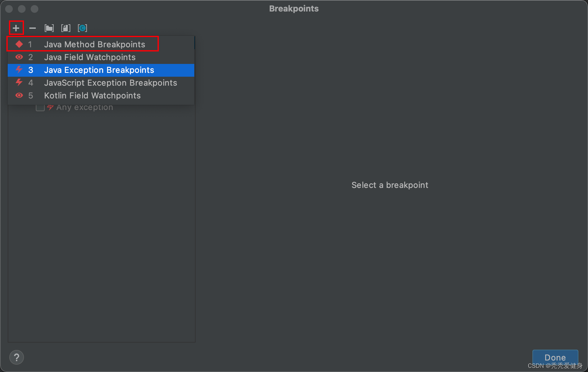Click the lightning icon beside Java Exception
Screen dimensions: 588x372
click(x=19, y=70)
